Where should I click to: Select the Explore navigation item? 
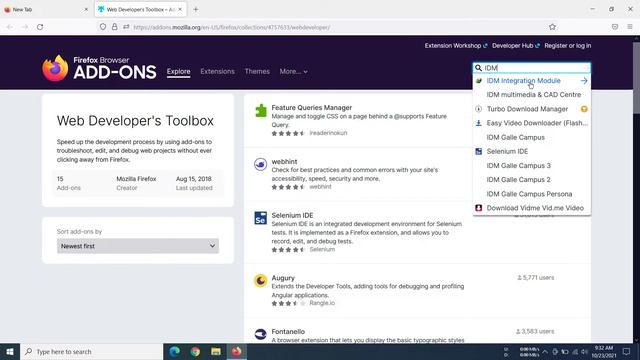coord(178,71)
